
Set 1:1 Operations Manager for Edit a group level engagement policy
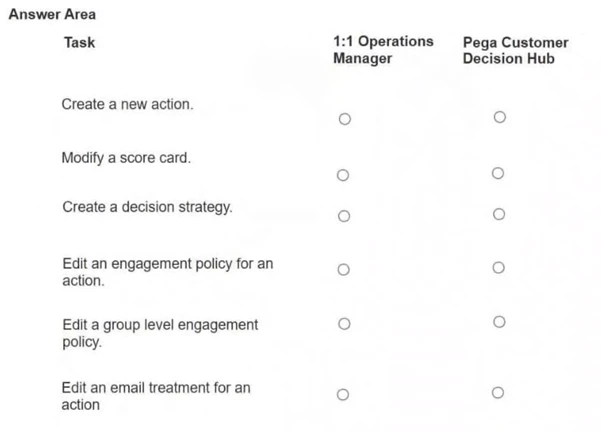pyautogui.click(x=344, y=324)
